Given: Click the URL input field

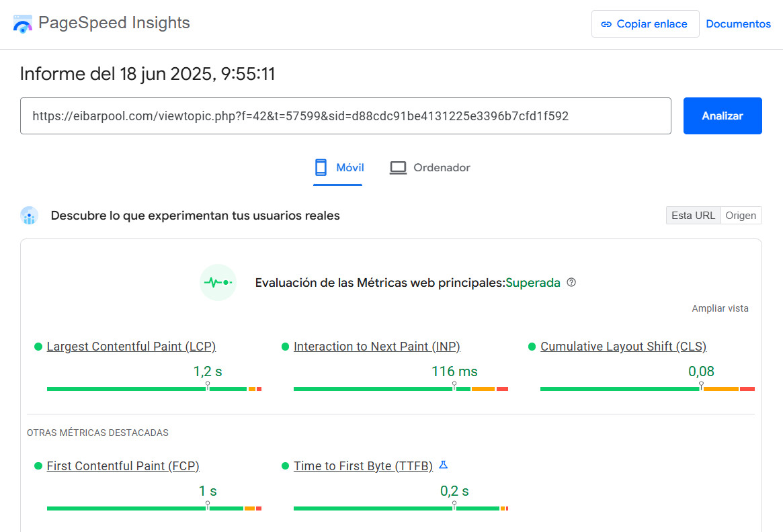Looking at the screenshot, I should [x=345, y=116].
